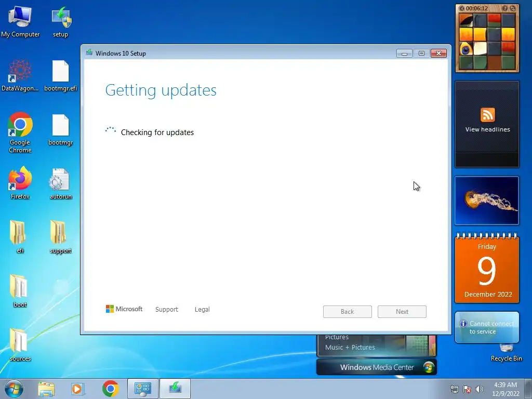Close the Windows 10 Setup window

click(438, 54)
